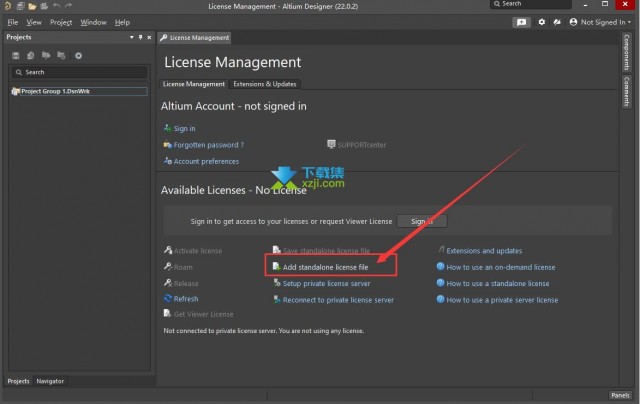
Task: Click Setup private license server
Action: coord(327,284)
